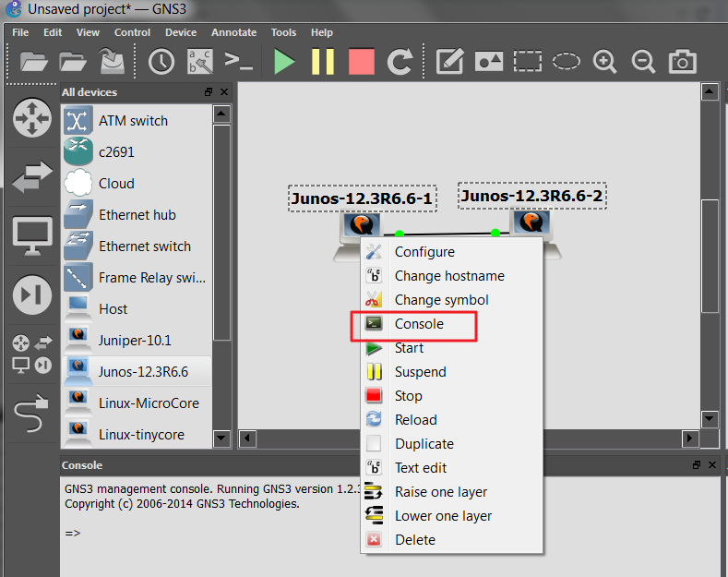Select Frame Relay switch device
The image size is (728, 577).
pyautogui.click(x=137, y=277)
